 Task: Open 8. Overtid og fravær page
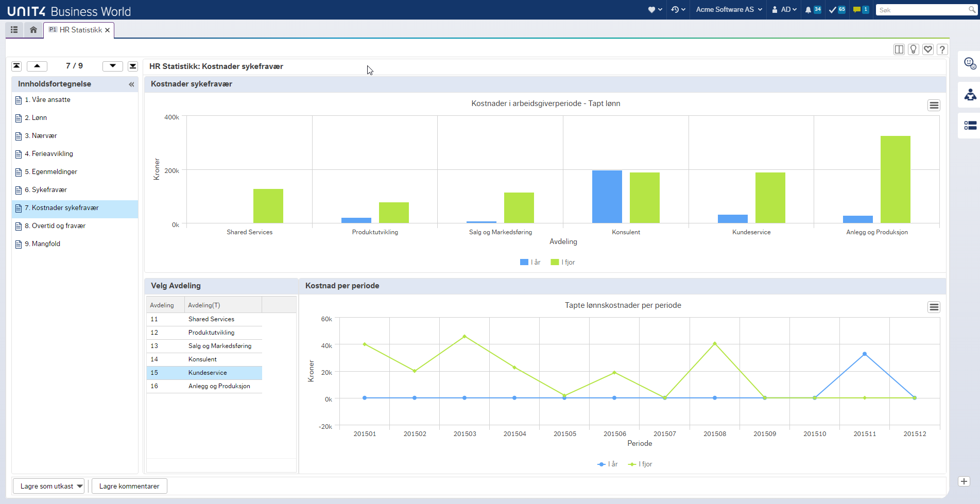pyautogui.click(x=75, y=226)
